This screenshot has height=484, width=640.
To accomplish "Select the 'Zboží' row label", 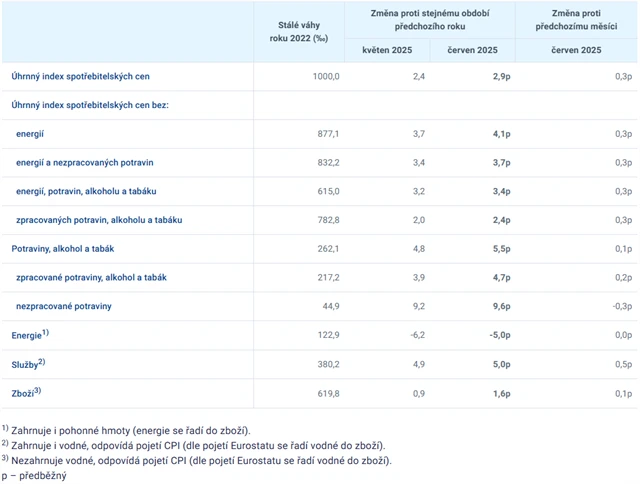I will [25, 392].
